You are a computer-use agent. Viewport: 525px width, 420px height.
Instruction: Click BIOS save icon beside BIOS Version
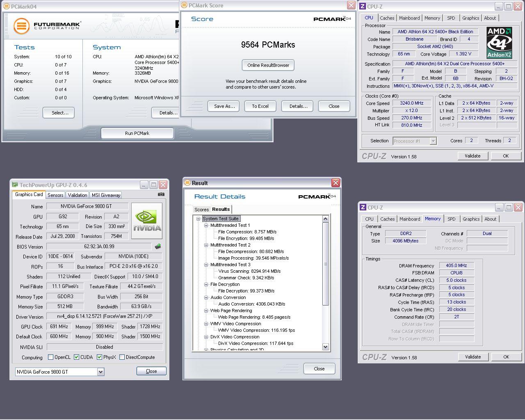point(158,247)
